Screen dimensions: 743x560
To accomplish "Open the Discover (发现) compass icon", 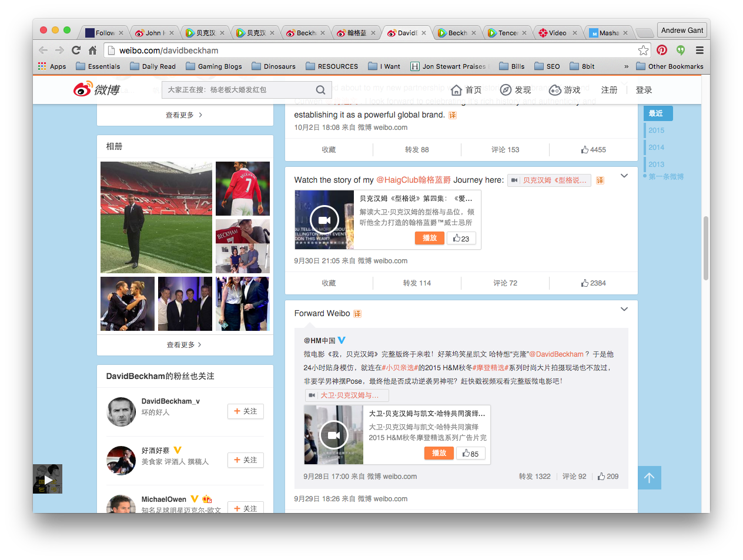I will coord(506,90).
